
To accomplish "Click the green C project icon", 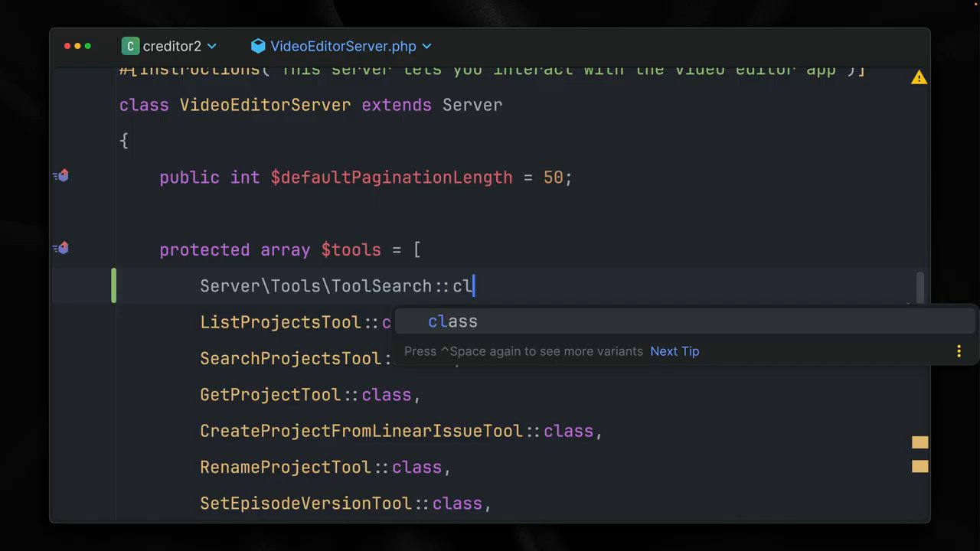I will 130,47.
